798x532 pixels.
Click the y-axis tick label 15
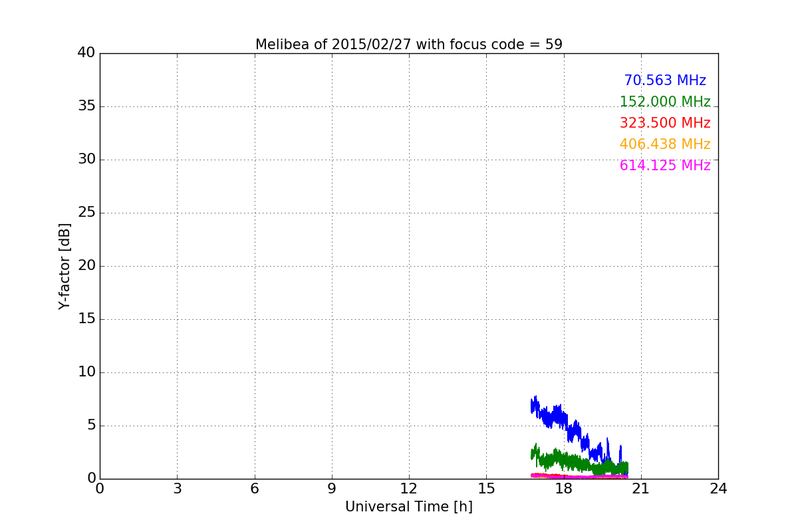pos(86,319)
